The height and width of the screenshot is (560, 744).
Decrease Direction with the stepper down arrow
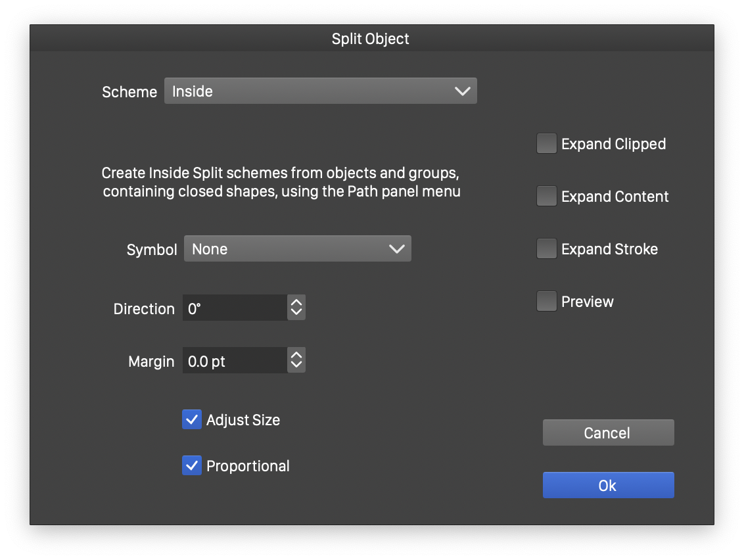point(296,313)
